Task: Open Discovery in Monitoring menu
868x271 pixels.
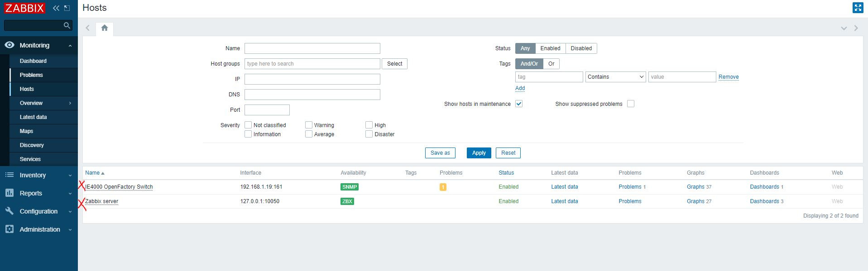Action: coord(44,145)
